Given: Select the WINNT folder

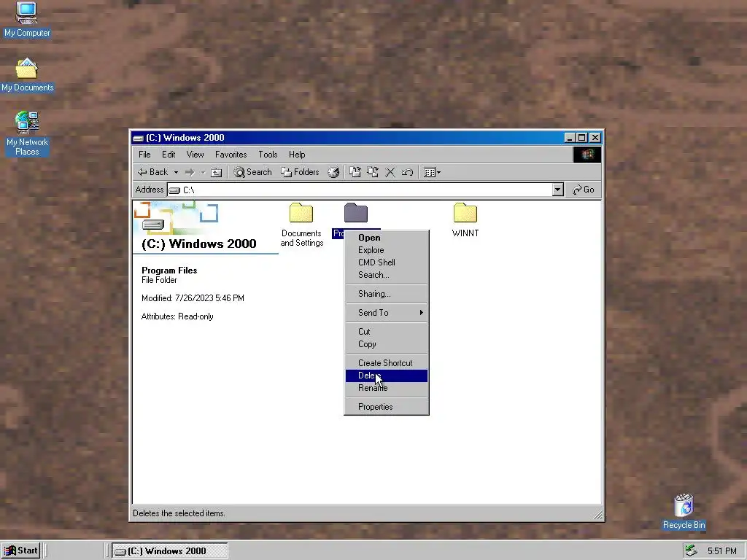Looking at the screenshot, I should point(465,220).
